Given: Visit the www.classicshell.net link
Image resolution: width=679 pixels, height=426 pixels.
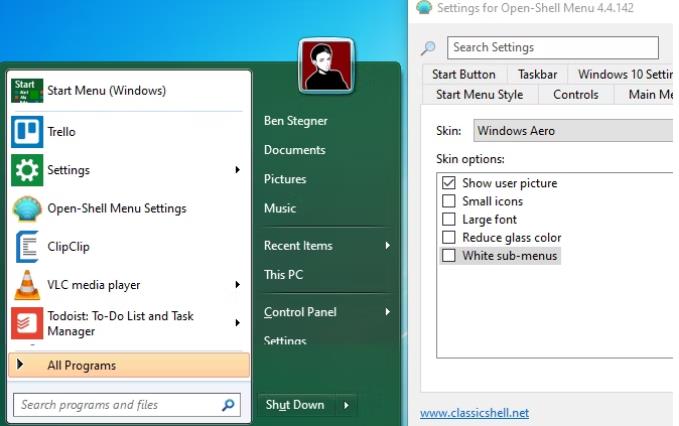Looking at the screenshot, I should click(474, 413).
